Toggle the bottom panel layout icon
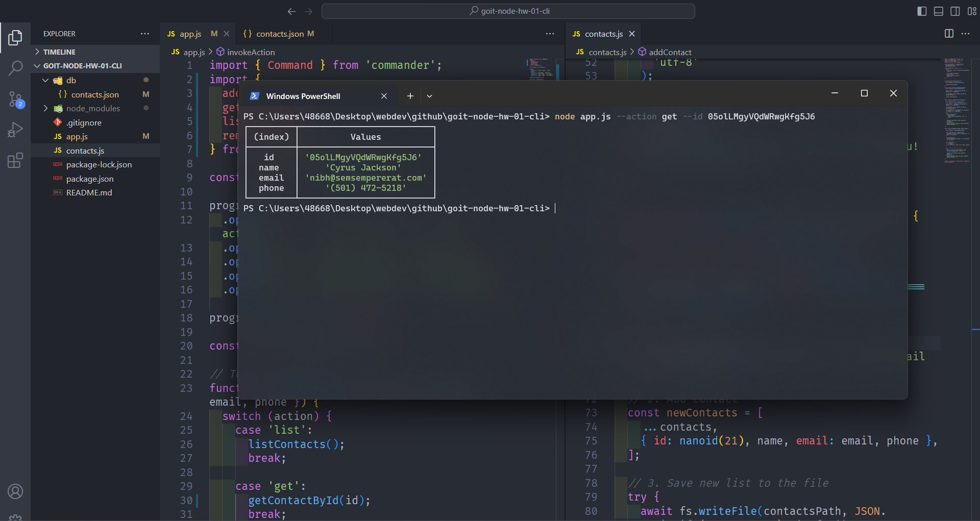Image resolution: width=980 pixels, height=521 pixels. point(938,11)
